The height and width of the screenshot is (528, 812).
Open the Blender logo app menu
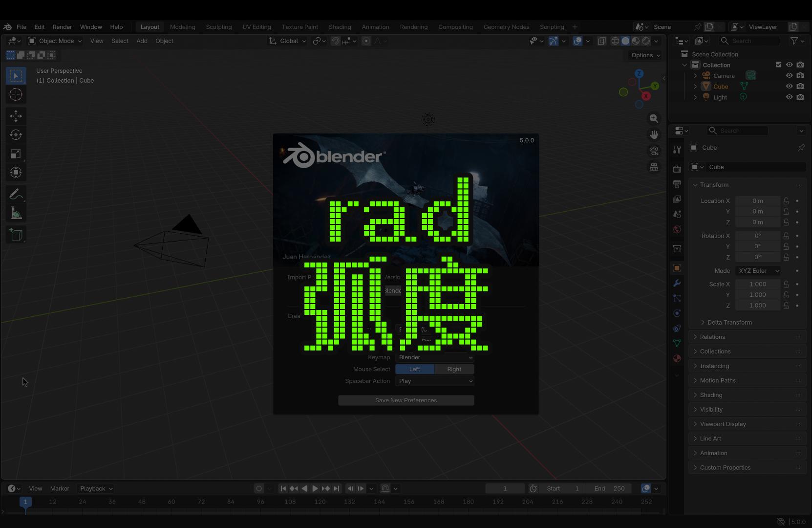[7, 27]
